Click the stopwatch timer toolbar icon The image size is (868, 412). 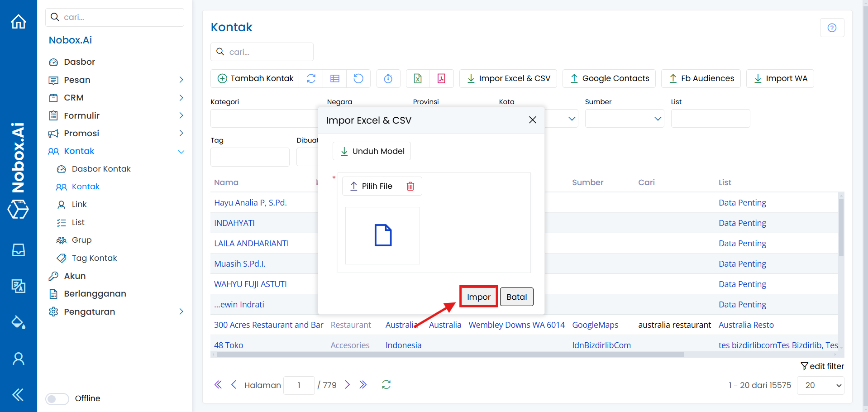click(388, 78)
